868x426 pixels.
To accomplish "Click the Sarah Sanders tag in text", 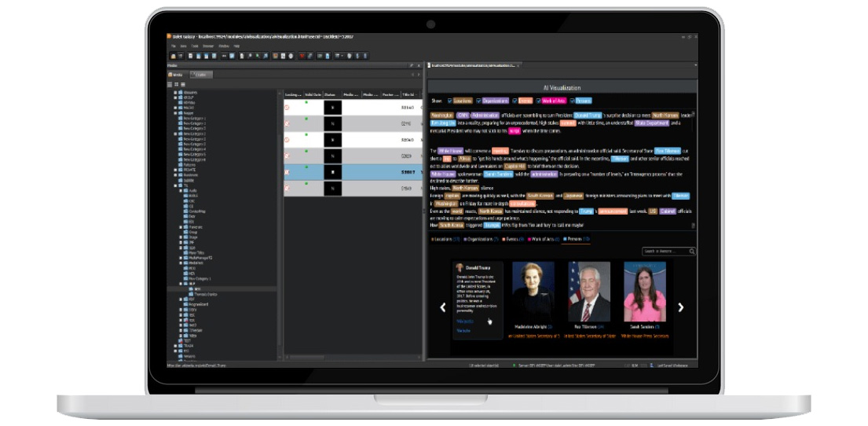I will [x=498, y=174].
